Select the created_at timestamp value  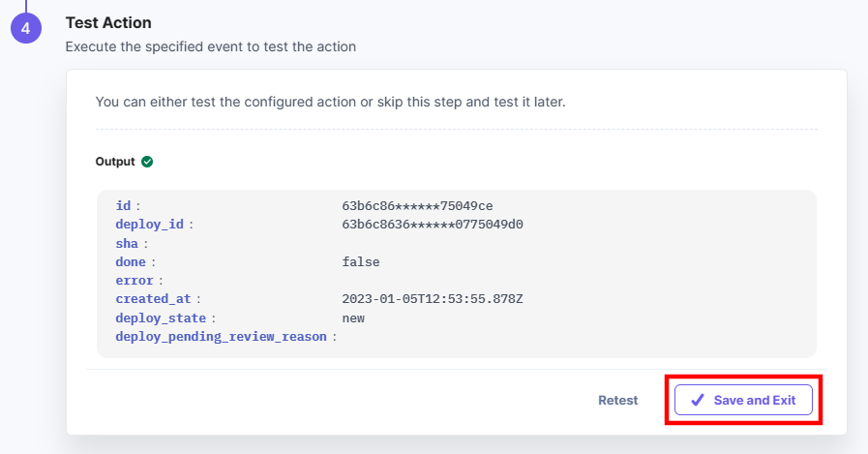(x=433, y=299)
